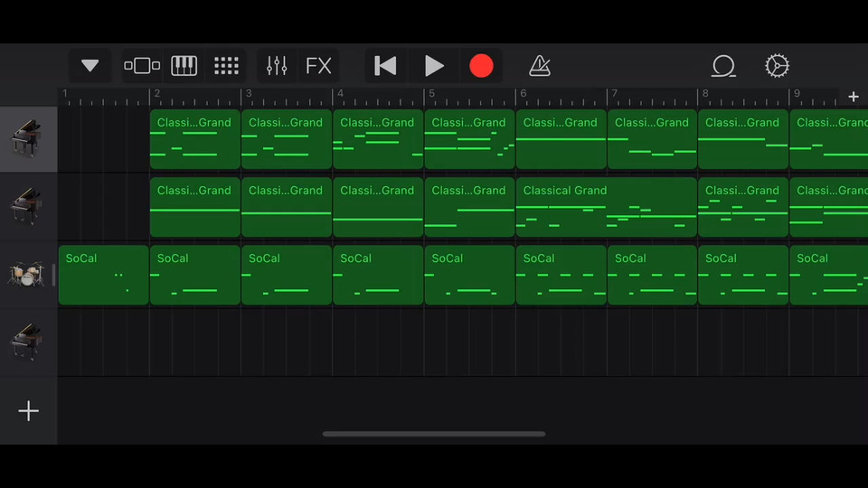Start playback with the Play button
This screenshot has width=868, height=488.
434,66
